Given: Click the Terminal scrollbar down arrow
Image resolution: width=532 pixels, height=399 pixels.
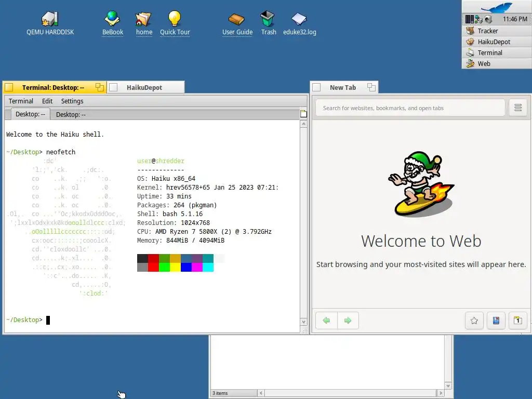Looking at the screenshot, I should click(x=303, y=322).
